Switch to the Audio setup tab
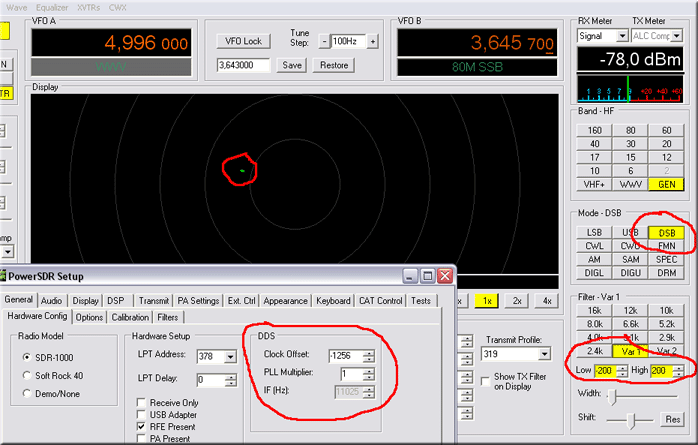 click(52, 300)
